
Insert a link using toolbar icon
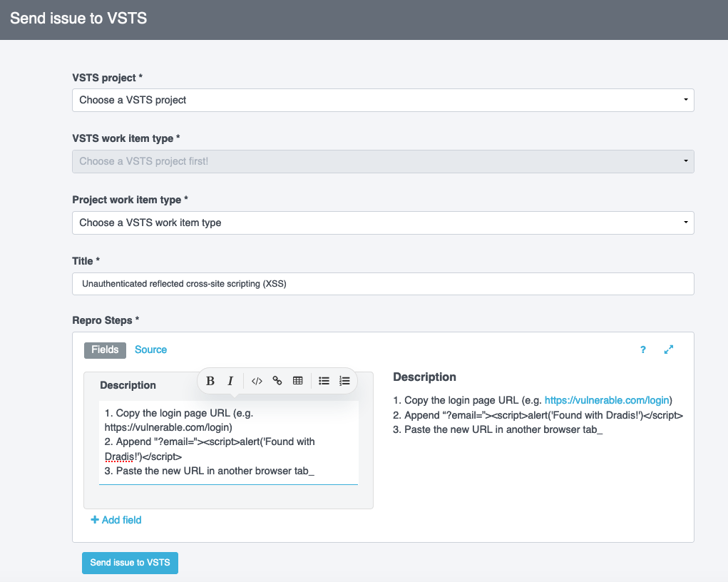[277, 381]
